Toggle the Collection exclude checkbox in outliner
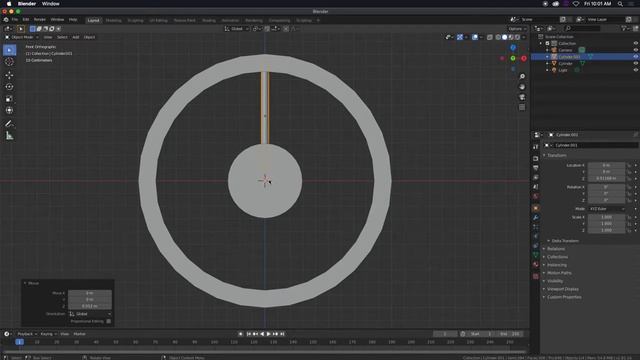This screenshot has height=360, width=640. click(547, 43)
